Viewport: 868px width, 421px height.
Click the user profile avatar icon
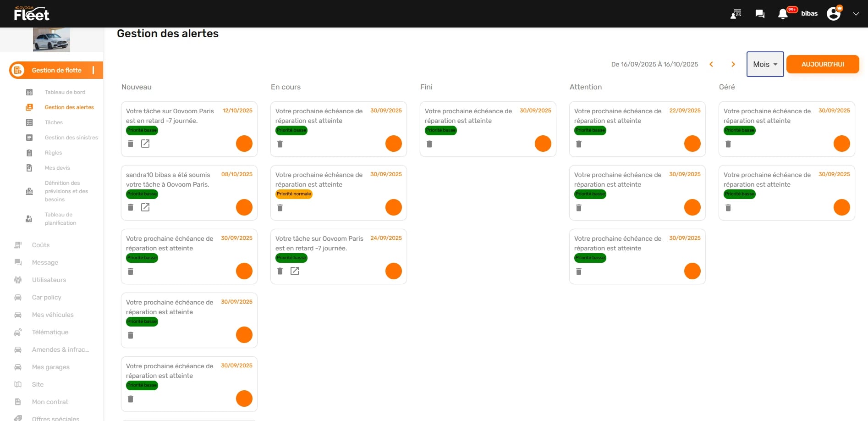coord(834,14)
